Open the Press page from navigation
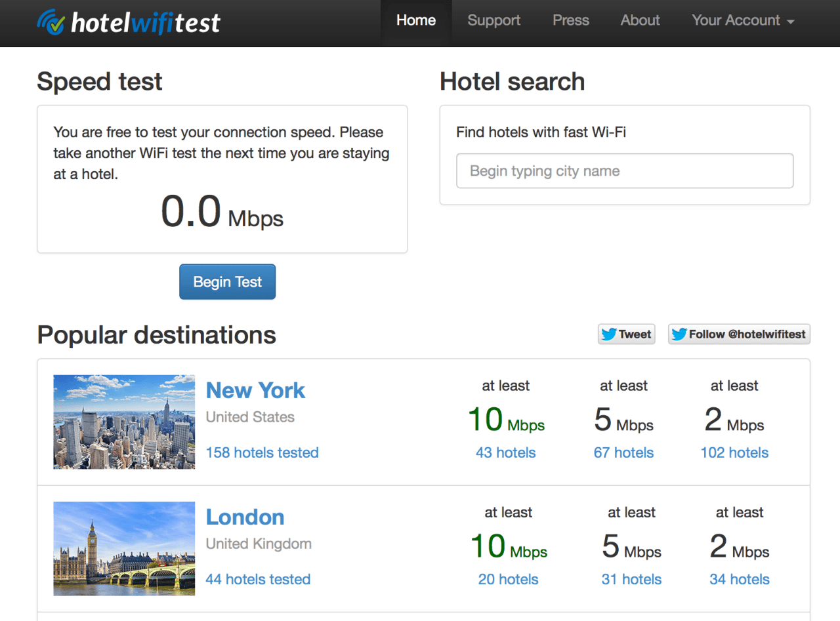The image size is (840, 621). coord(571,20)
